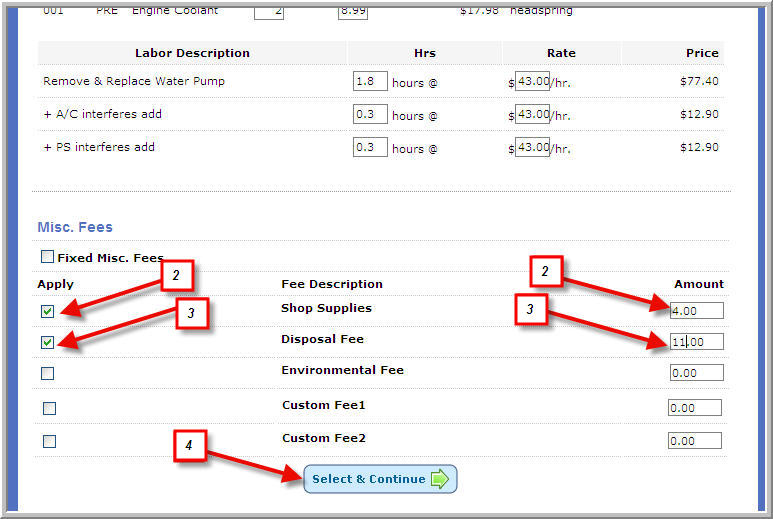773x519 pixels.
Task: Edit hours for A/C interferes add
Action: [370, 114]
